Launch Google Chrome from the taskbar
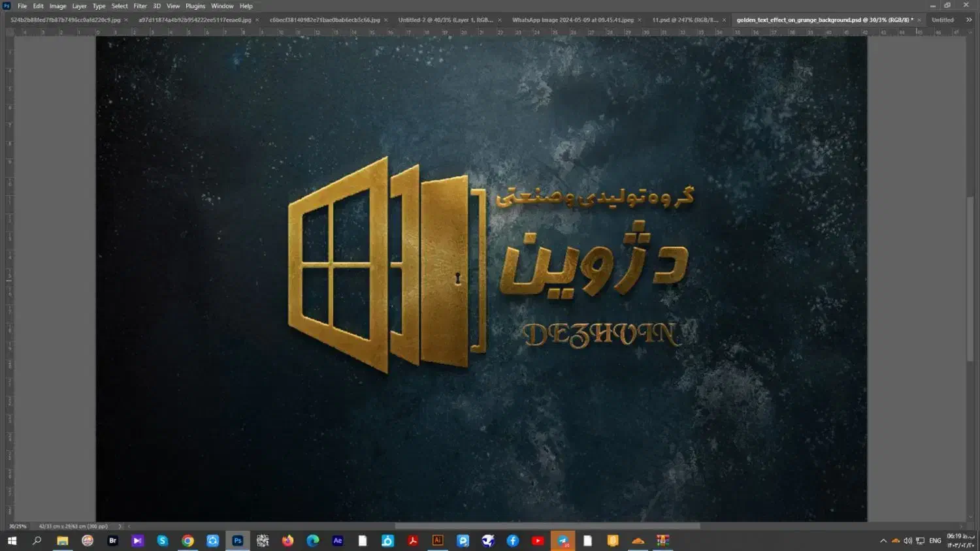Viewport: 980px width, 551px height. click(x=188, y=541)
